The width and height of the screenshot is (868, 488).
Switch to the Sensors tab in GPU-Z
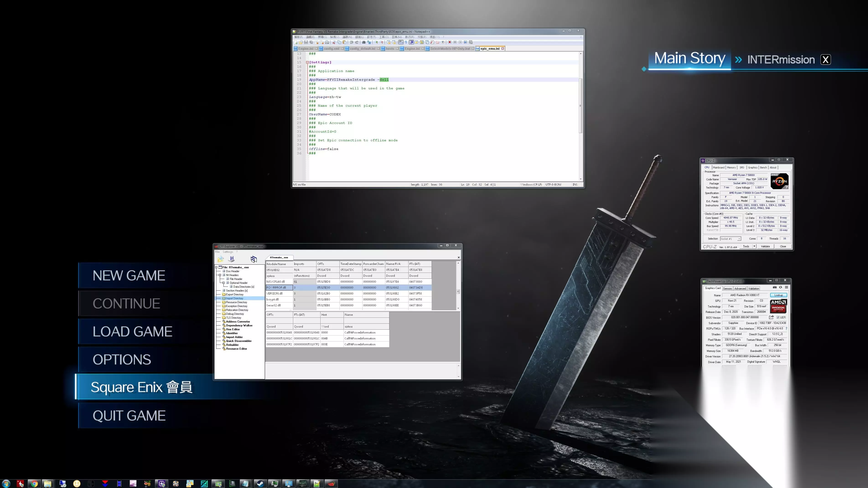(x=728, y=288)
